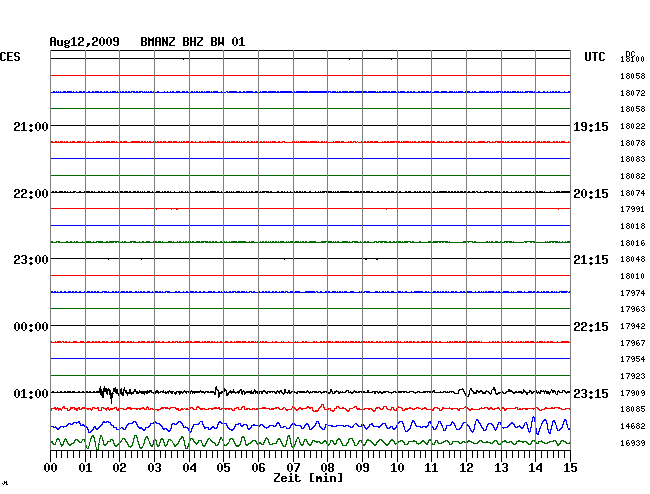Click the DC value 18085
This screenshot has width=650, height=494.
tap(633, 409)
